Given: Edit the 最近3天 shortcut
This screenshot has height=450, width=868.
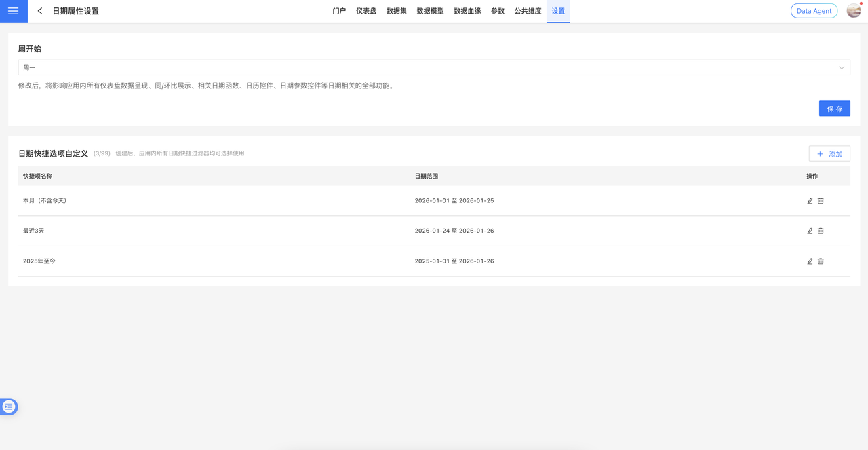Looking at the screenshot, I should tap(810, 231).
